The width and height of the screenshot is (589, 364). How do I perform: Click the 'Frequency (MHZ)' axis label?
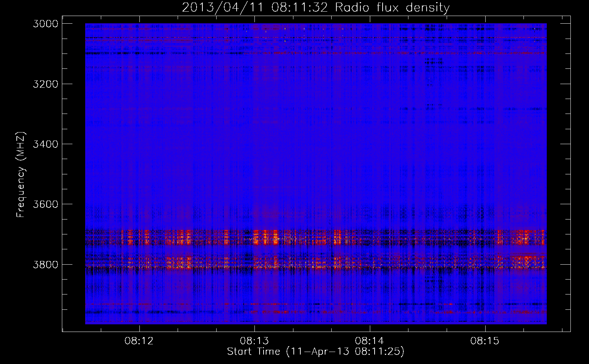pos(21,175)
